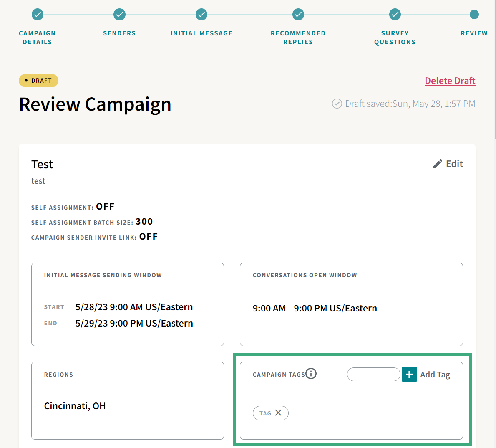Open the Campaign Tags info icon
The image size is (496, 448).
click(x=311, y=373)
